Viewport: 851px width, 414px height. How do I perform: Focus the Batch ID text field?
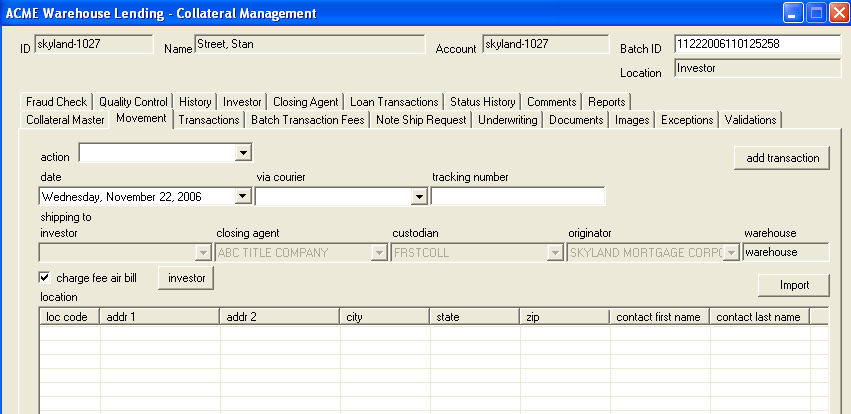coord(757,45)
